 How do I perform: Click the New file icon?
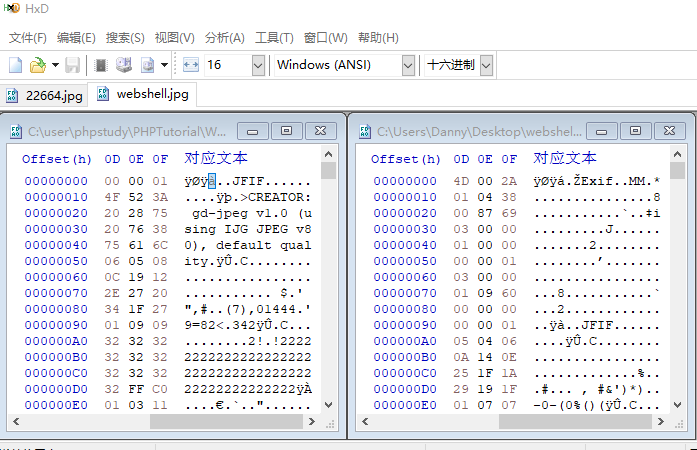[x=16, y=65]
